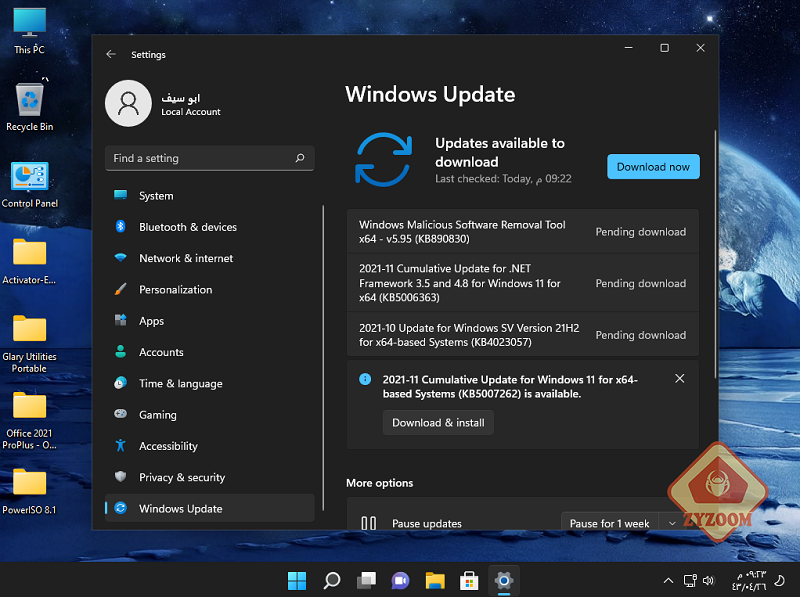Open the Apps settings page
The height and width of the screenshot is (597, 800).
(x=209, y=321)
